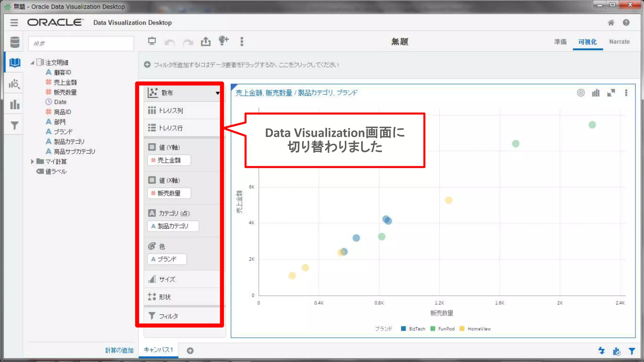This screenshot has width=644, height=362.
Task: Select 商品ID in the data tree
Action: (62, 112)
